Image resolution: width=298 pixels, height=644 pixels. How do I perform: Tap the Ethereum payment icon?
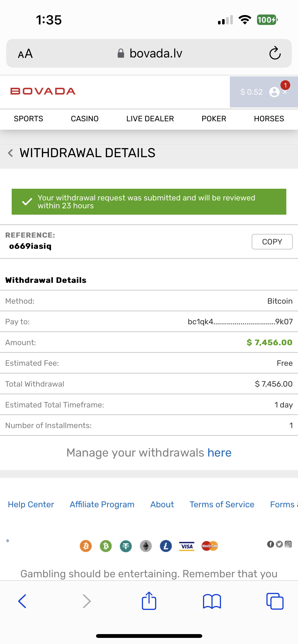click(146, 546)
